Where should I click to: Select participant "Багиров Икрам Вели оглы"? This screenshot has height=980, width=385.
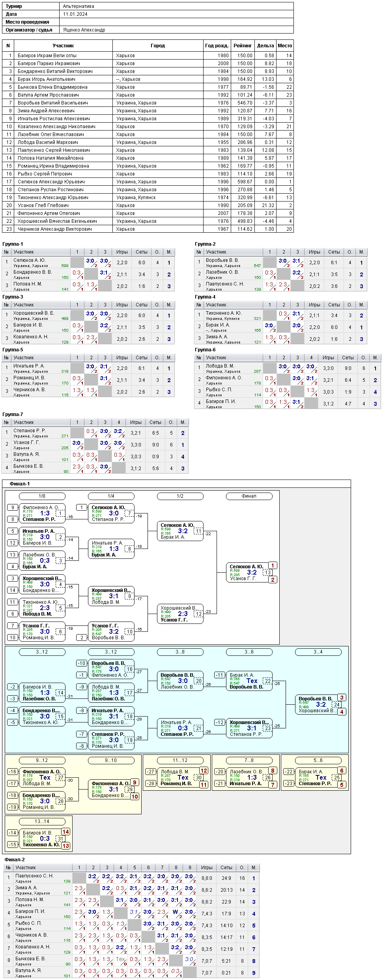(x=47, y=56)
